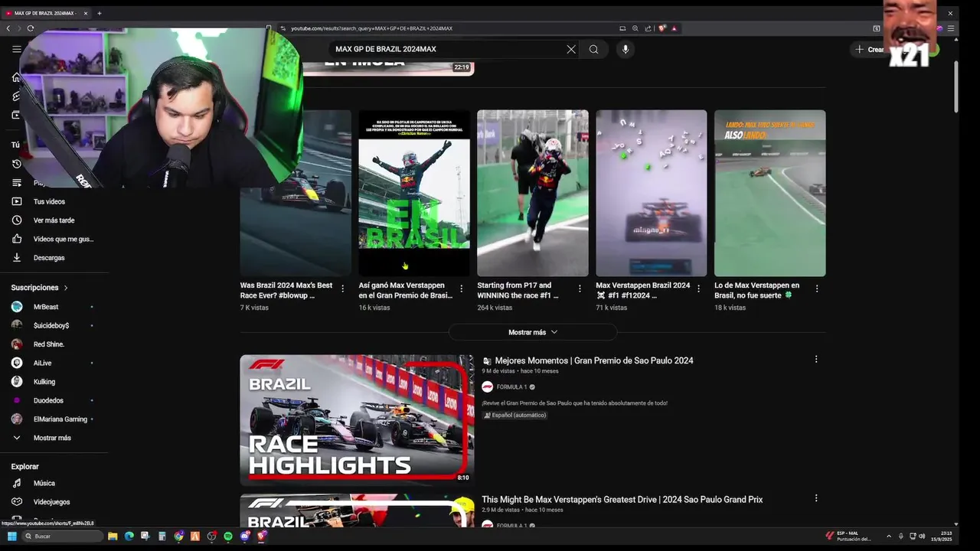Open the FORMULA 1 channel under Mejores Momentos

(x=511, y=387)
